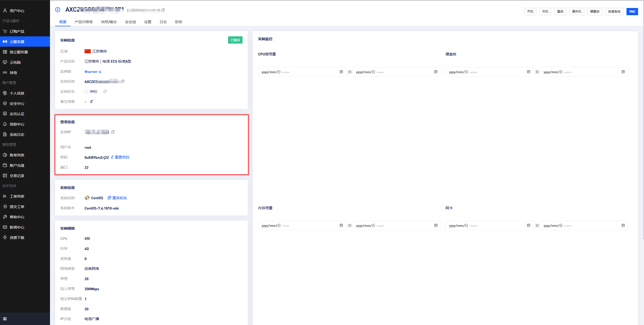Collapse sidebar using bottom menu icon
644x325 pixels.
coord(5,319)
